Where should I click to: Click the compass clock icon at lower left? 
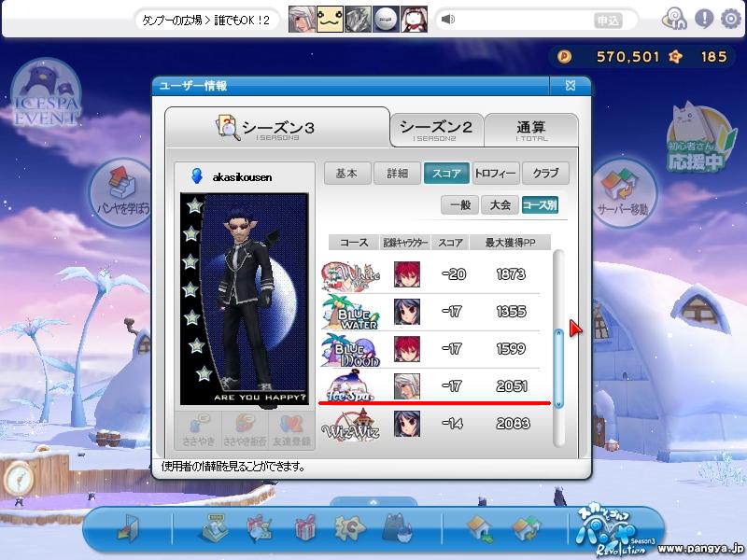(18, 479)
